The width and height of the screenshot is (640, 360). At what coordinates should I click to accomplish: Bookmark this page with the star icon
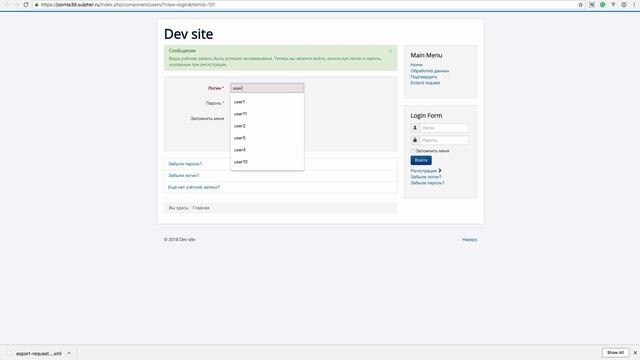(580, 4)
